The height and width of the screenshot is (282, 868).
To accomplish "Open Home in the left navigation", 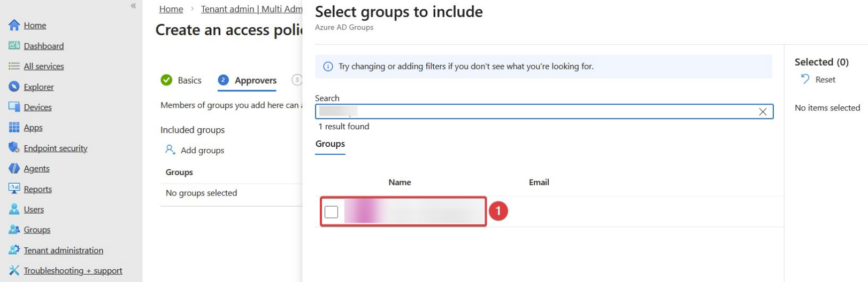I will tap(35, 25).
